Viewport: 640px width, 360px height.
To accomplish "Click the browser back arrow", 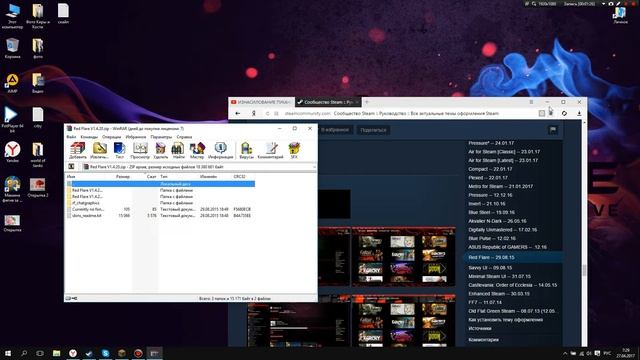I will [238, 113].
